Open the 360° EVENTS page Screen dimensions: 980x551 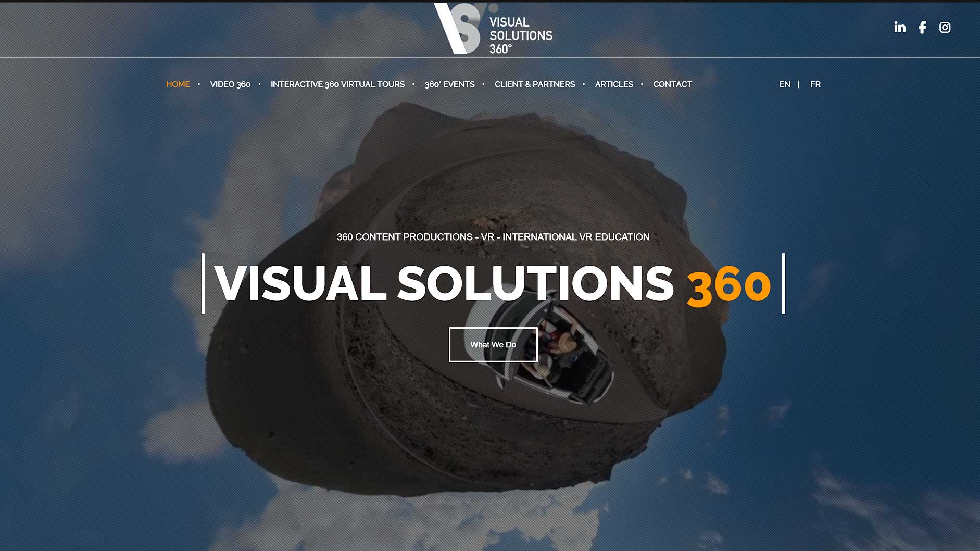coord(449,84)
